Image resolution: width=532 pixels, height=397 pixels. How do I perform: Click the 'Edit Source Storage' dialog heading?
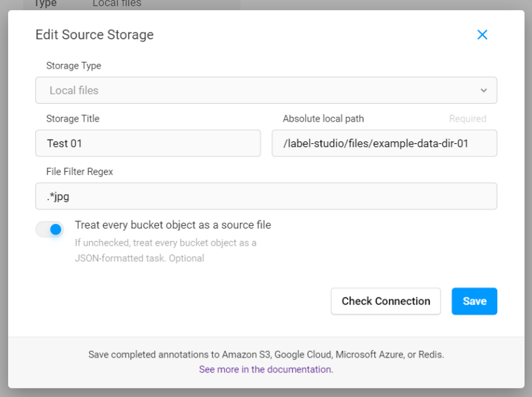94,35
